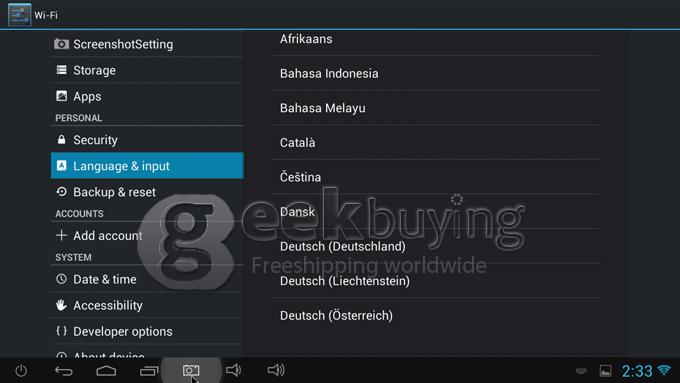Click the clock icon beside Date & time
Image resolution: width=680 pixels, height=383 pixels.
pyautogui.click(x=62, y=279)
